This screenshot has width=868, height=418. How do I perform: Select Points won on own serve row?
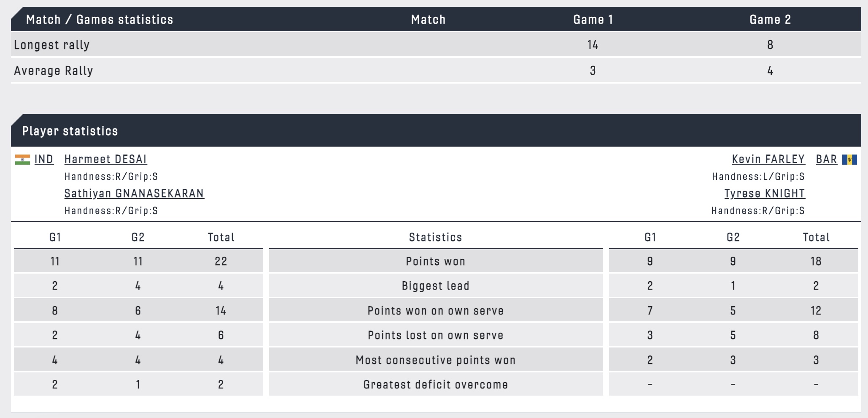pos(436,310)
